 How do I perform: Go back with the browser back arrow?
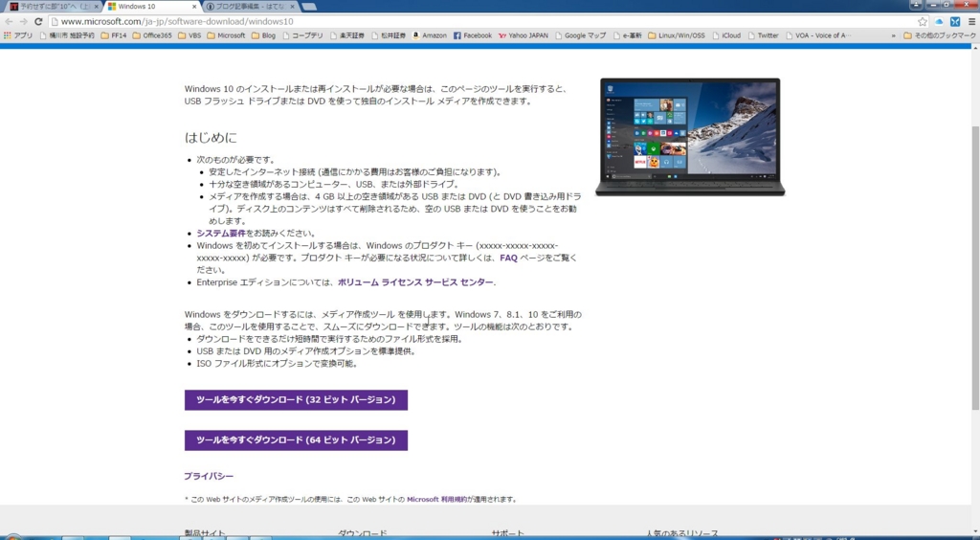point(9,21)
